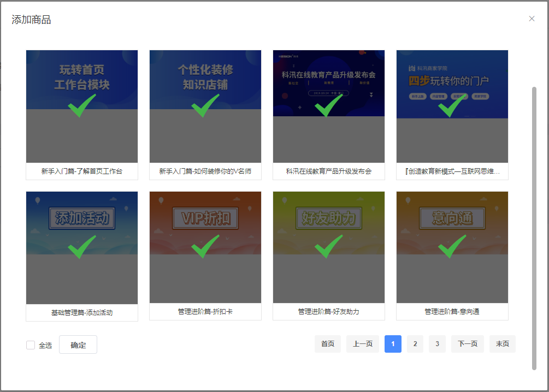Jump to the last page via 末页
549x392 pixels.
coord(501,344)
